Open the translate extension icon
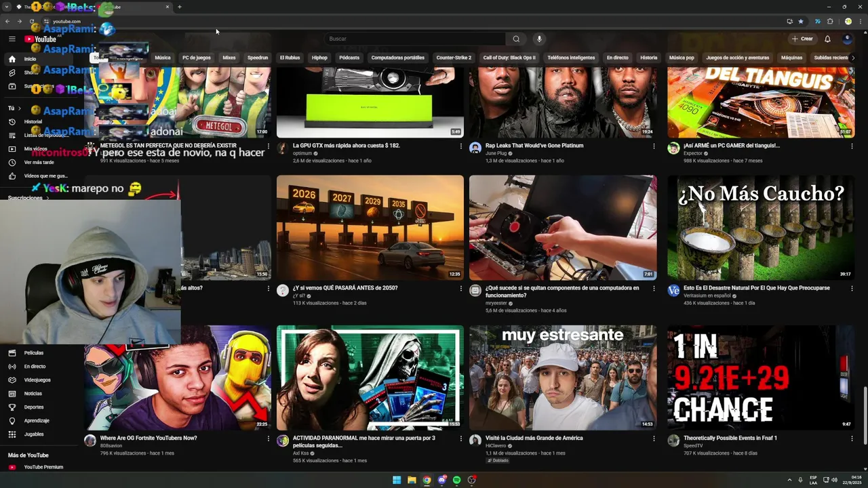The width and height of the screenshot is (868, 488). click(x=818, y=21)
